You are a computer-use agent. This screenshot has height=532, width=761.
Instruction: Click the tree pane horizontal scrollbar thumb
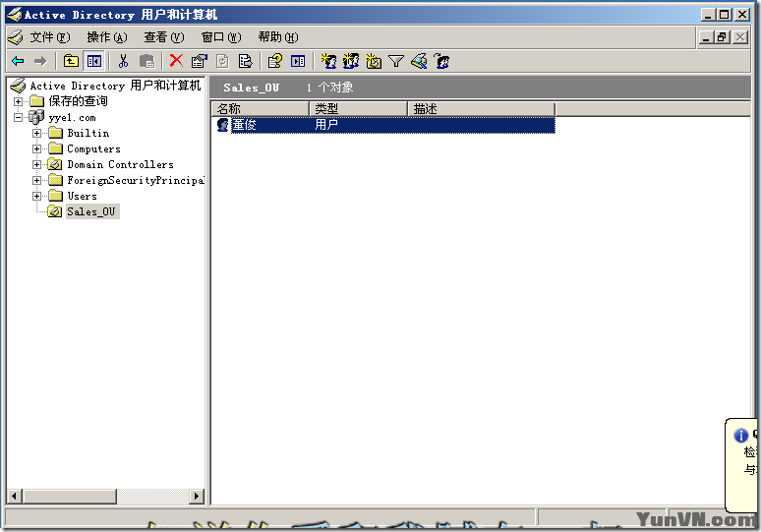click(x=70, y=496)
